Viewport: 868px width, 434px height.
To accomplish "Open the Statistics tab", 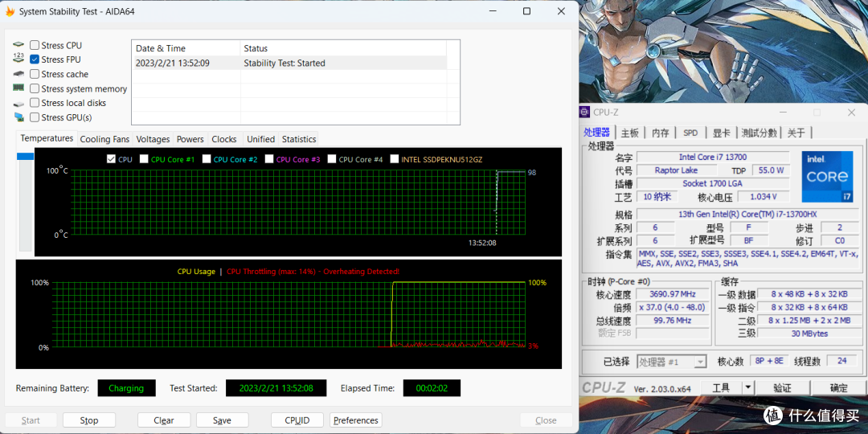I will (299, 140).
